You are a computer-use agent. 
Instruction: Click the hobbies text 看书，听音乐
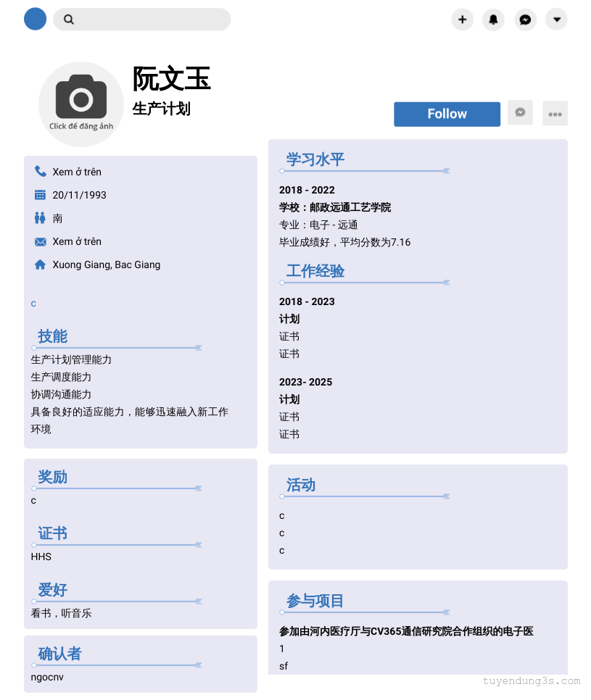[x=61, y=613]
